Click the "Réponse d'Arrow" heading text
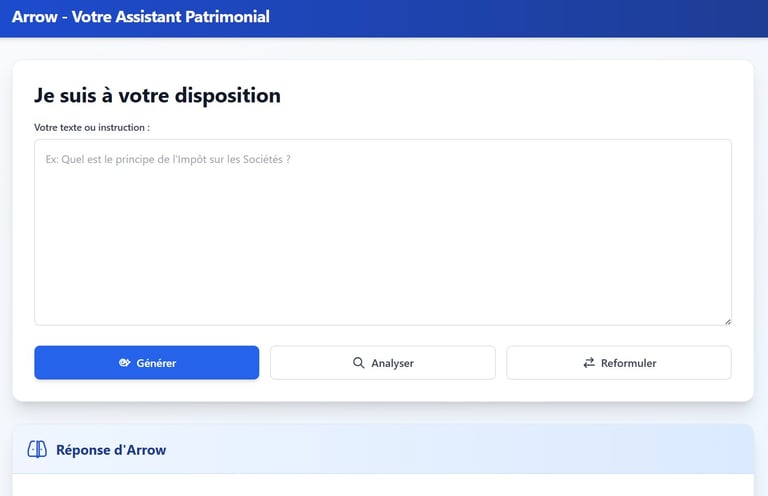This screenshot has width=768, height=496. pos(111,450)
